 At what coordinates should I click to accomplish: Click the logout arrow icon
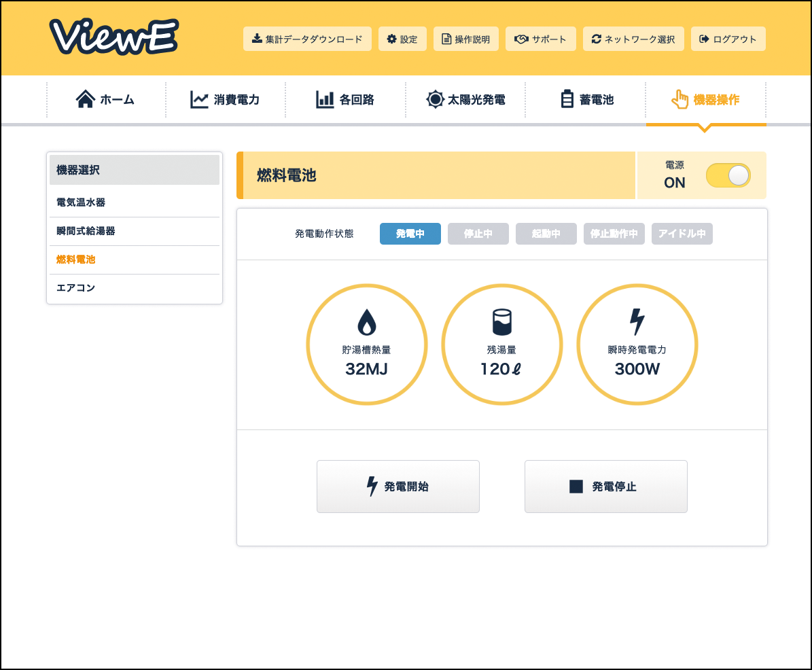pos(704,39)
